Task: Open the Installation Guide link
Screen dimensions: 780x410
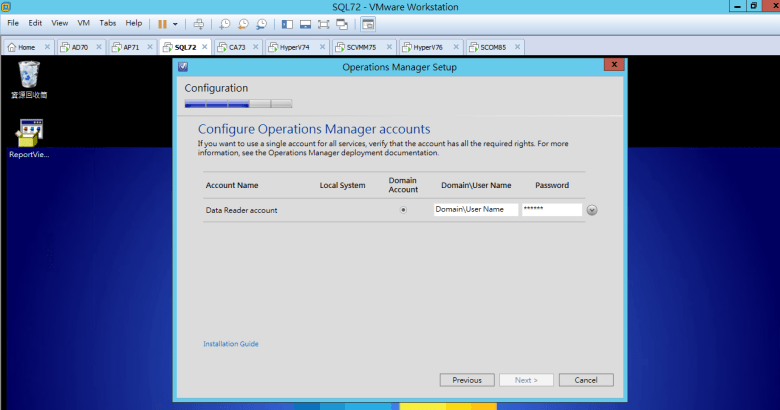Action: (231, 344)
